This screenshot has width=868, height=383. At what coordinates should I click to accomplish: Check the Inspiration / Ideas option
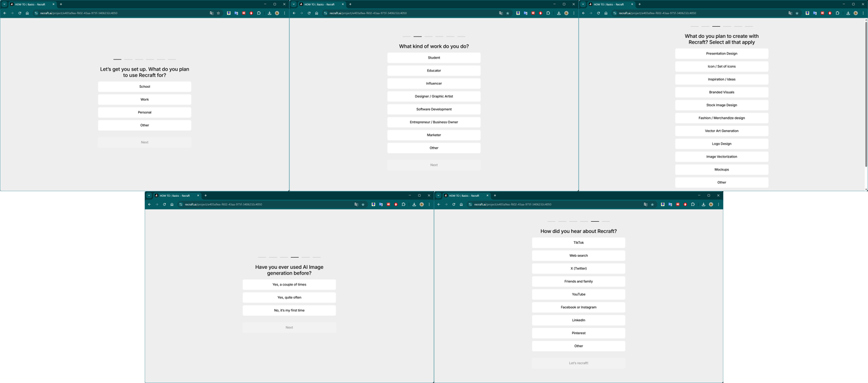[x=722, y=79]
